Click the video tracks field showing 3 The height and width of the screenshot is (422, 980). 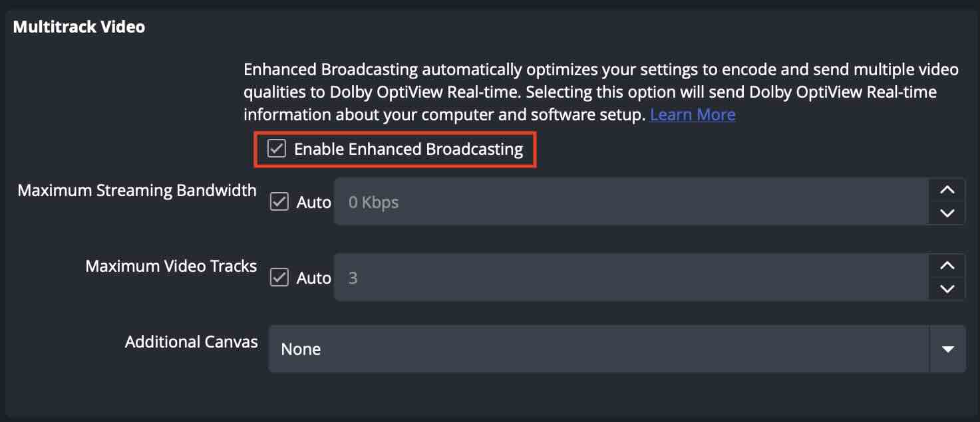tap(631, 277)
